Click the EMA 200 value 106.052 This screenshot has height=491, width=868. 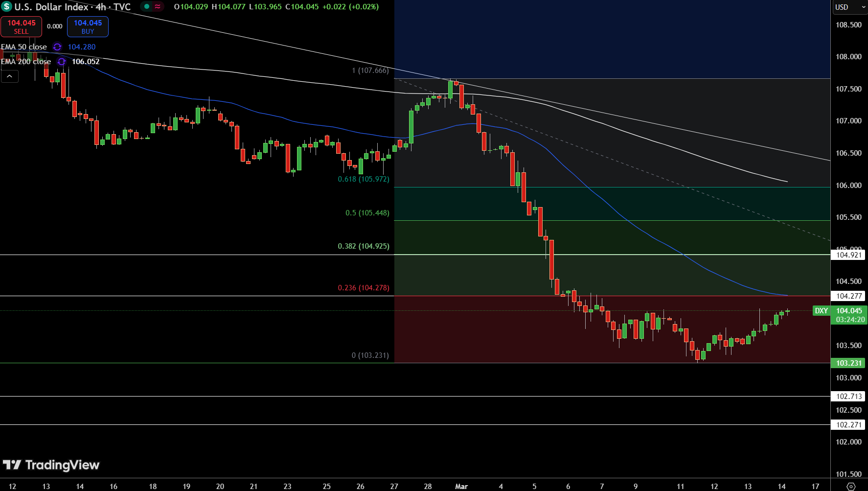click(86, 62)
